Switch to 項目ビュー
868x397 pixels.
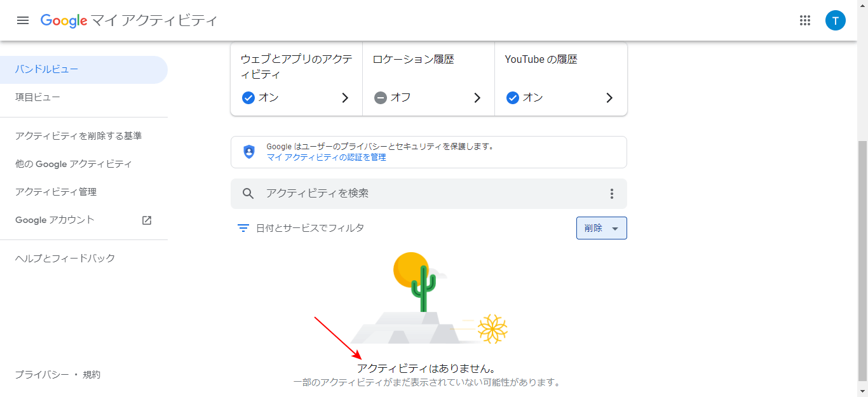tap(84, 97)
